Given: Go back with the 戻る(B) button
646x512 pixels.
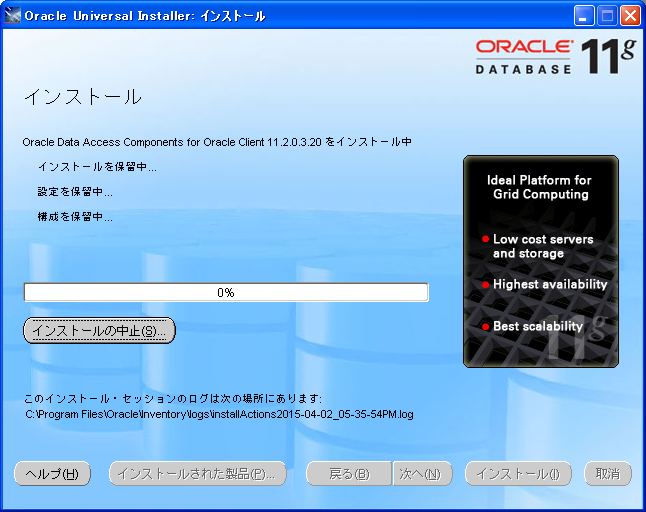Looking at the screenshot, I should 348,474.
